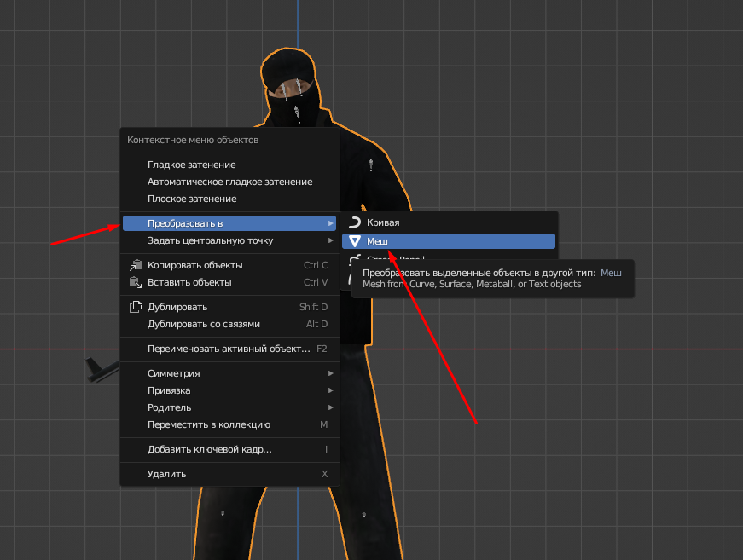The image size is (743, 560).
Task: Click Переместить в коллекцию
Action: point(208,424)
